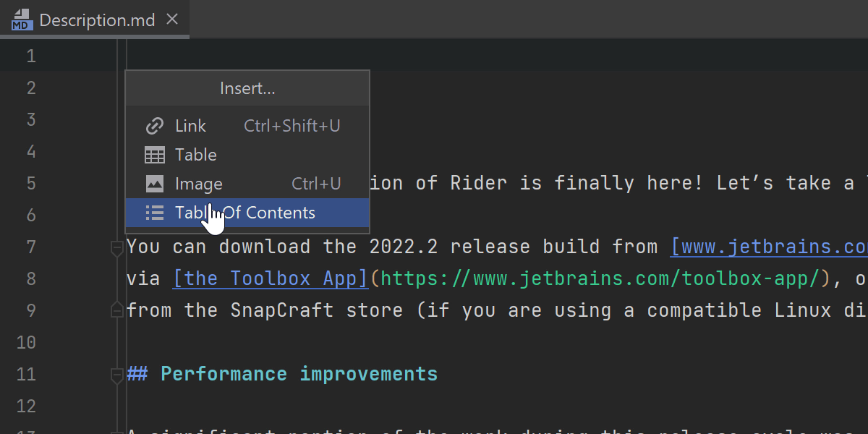Collapse the fold marker at line 7
868x434 pixels.
pyautogui.click(x=116, y=248)
